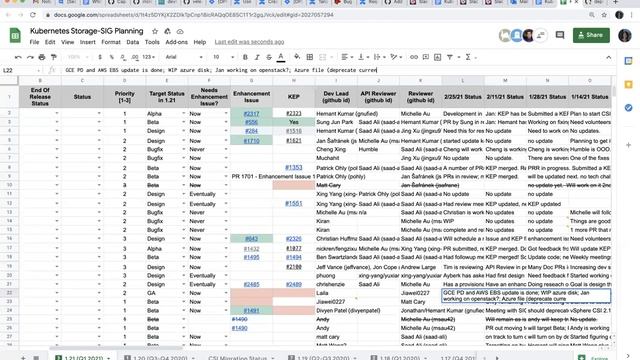Click the Undo icon

tap(18, 57)
